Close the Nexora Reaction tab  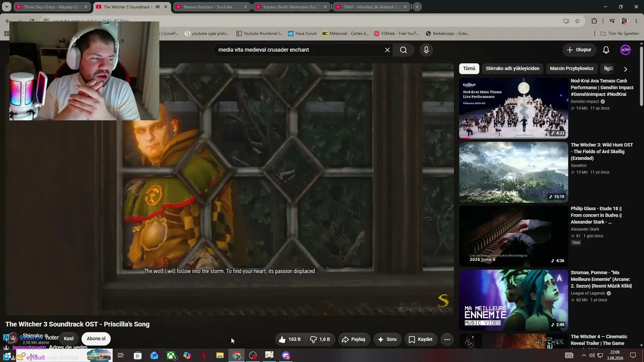pyautogui.click(x=246, y=7)
